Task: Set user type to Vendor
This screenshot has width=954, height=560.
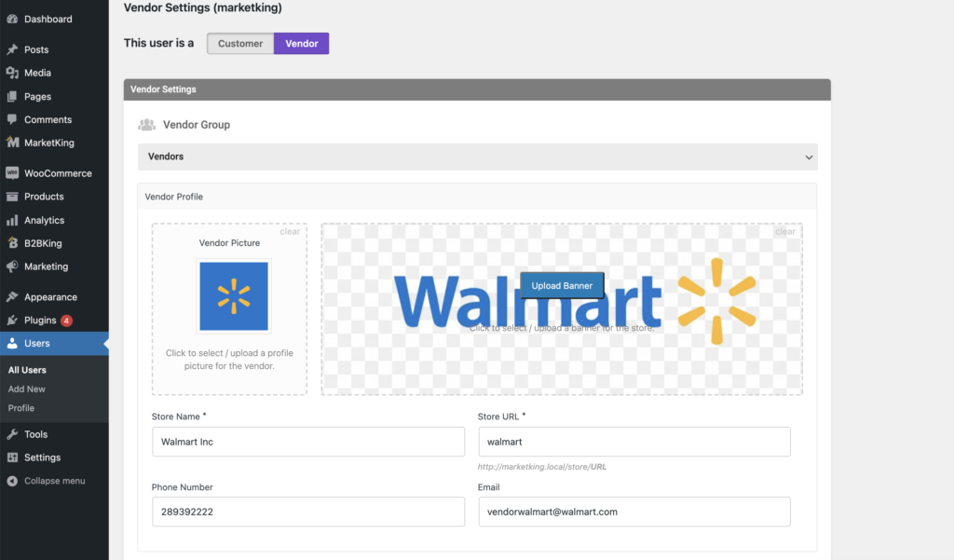Action: click(302, 43)
